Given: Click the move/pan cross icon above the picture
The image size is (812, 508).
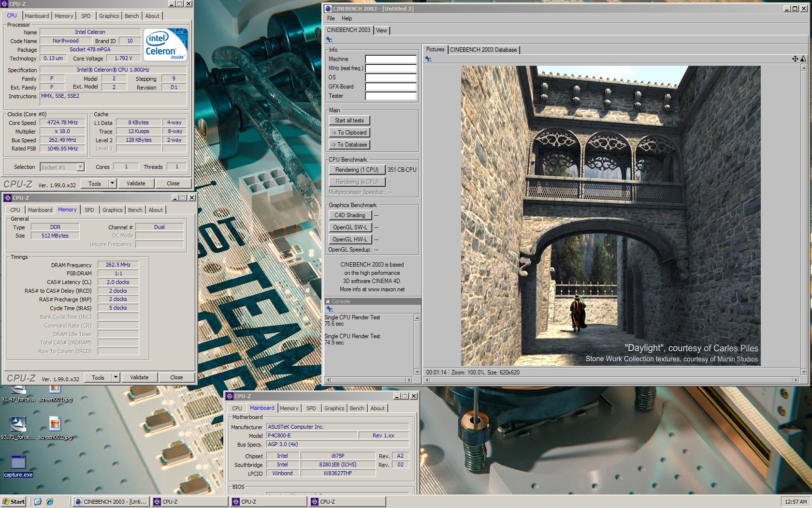Looking at the screenshot, I should pos(795,59).
